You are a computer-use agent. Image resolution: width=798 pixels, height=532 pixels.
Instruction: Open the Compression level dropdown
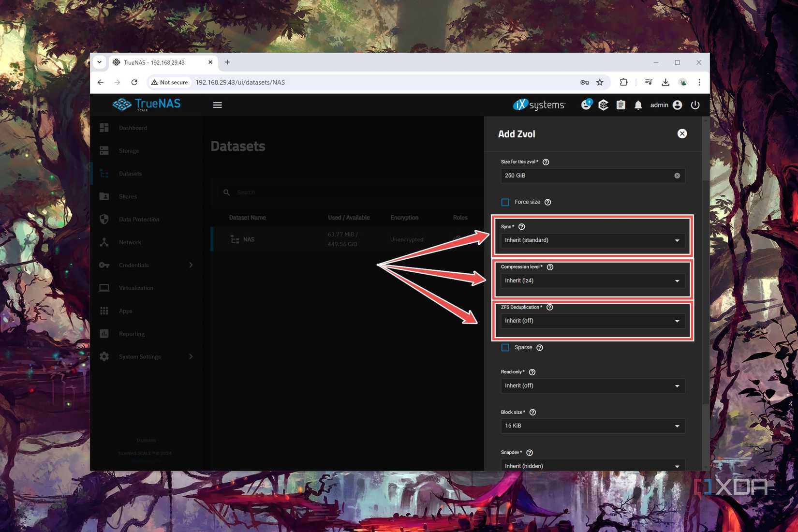[x=592, y=281]
